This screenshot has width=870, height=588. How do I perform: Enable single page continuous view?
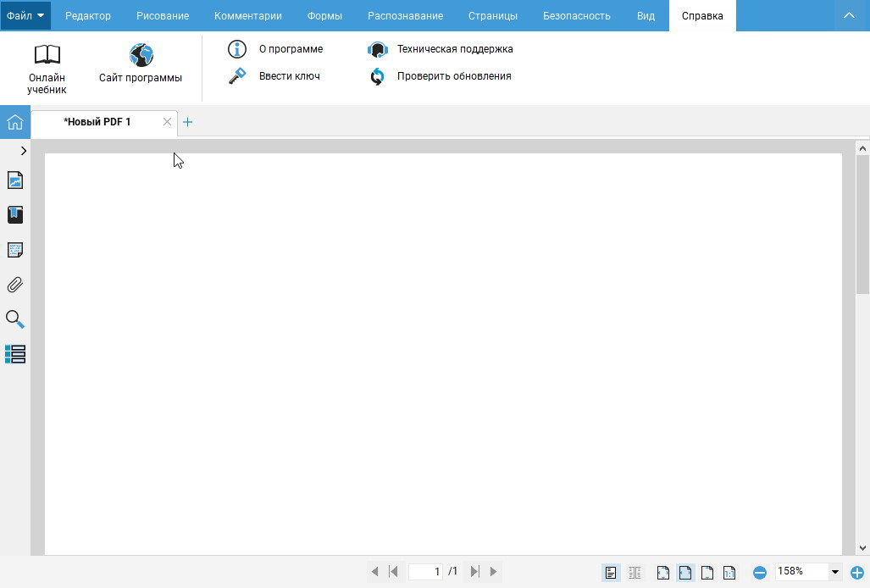click(x=611, y=572)
